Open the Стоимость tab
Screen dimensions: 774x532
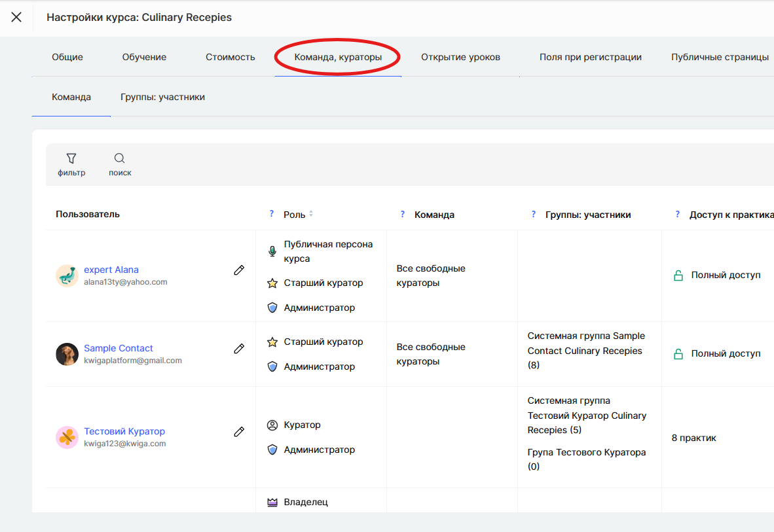(x=230, y=57)
